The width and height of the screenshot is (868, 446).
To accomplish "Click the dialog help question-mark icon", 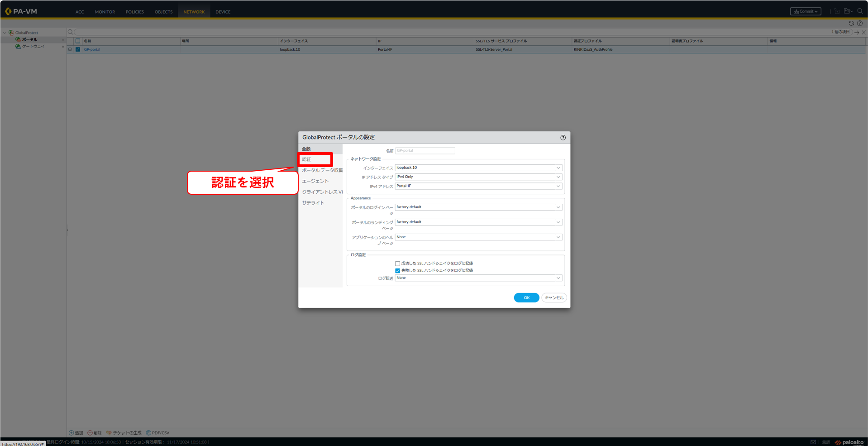I will tap(563, 138).
